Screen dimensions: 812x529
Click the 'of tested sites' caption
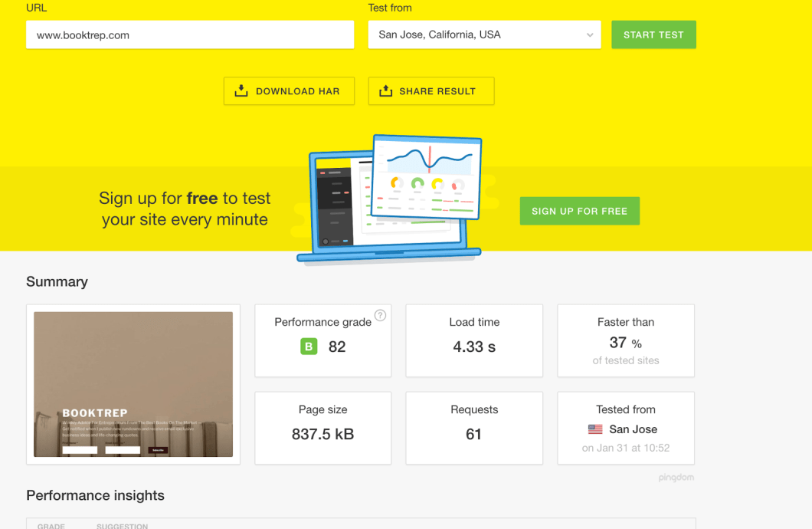(x=626, y=360)
